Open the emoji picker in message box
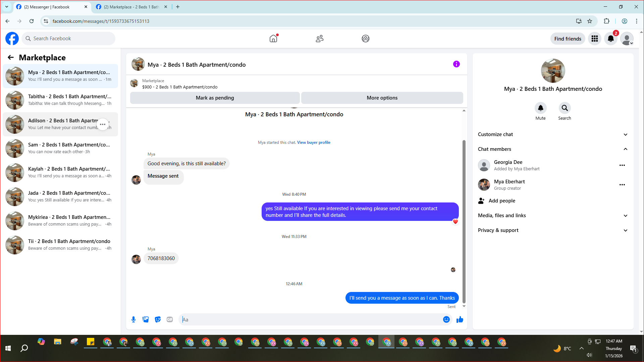 click(446, 319)
